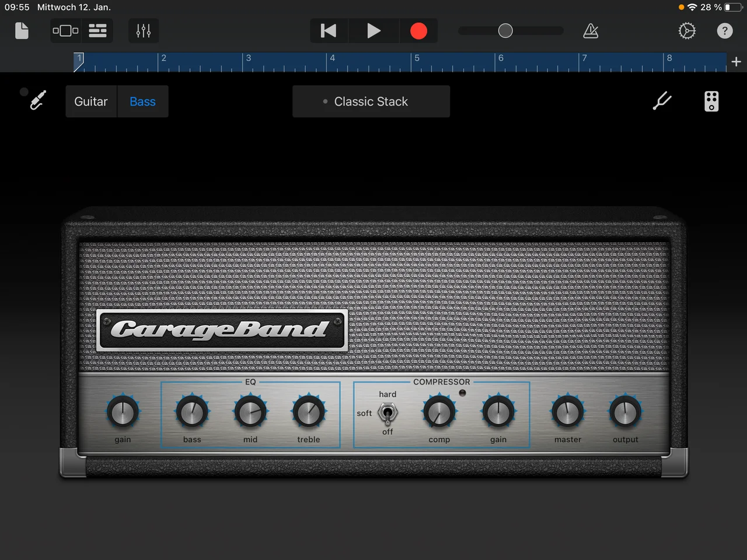Viewport: 747px width, 560px height.
Task: Go to the beginning of the song
Action: coord(329,31)
